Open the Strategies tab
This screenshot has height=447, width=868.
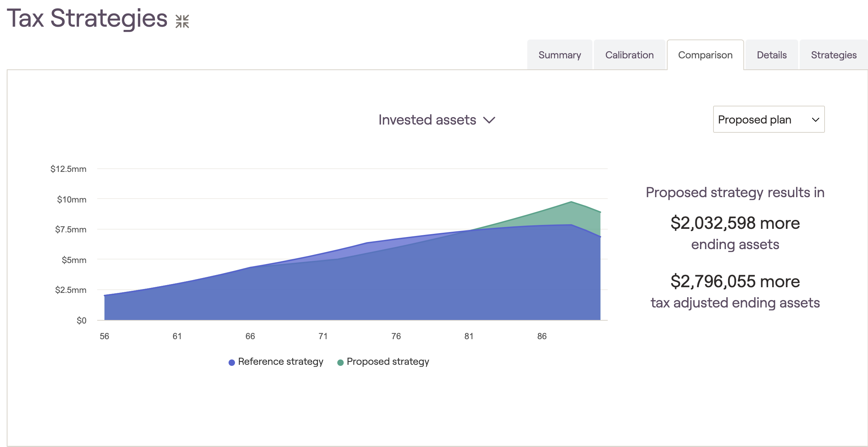pos(833,55)
